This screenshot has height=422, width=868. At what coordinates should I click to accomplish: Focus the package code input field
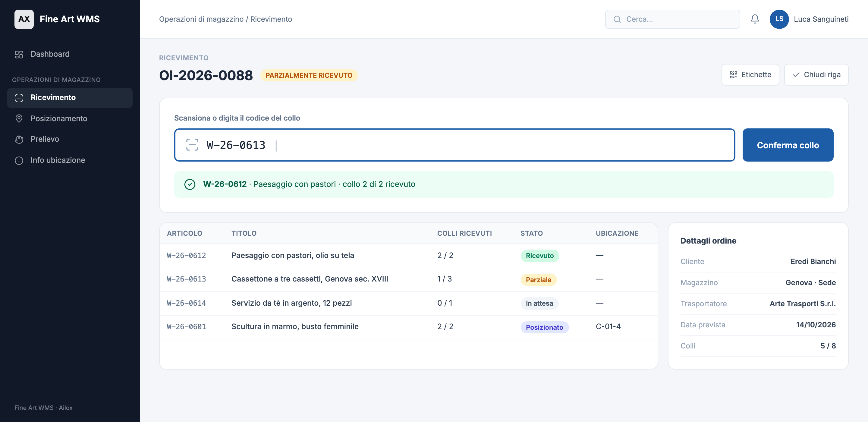(454, 145)
